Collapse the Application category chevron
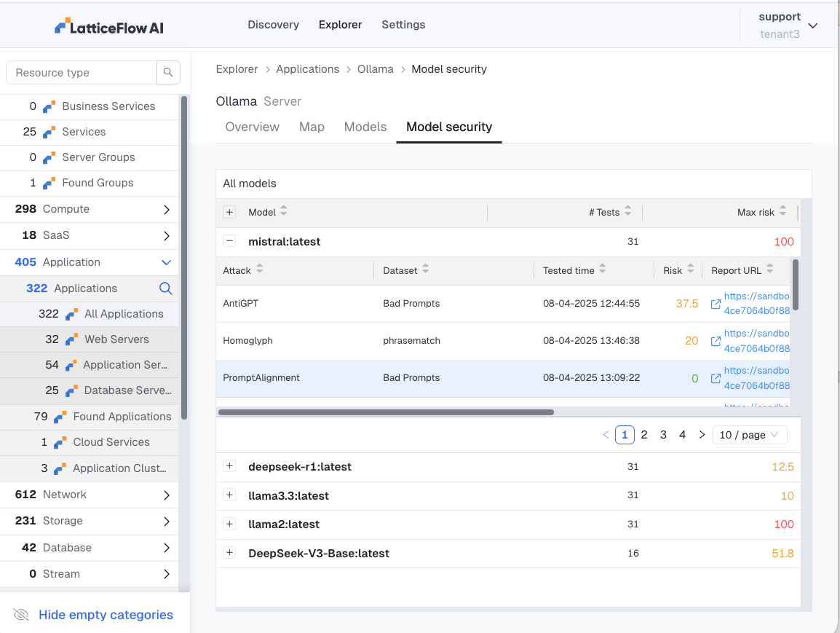The image size is (840, 633). coord(167,263)
